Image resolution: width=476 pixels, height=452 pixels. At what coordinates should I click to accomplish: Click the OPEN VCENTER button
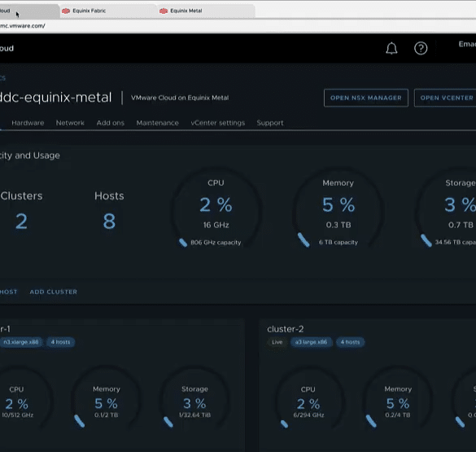[445, 98]
